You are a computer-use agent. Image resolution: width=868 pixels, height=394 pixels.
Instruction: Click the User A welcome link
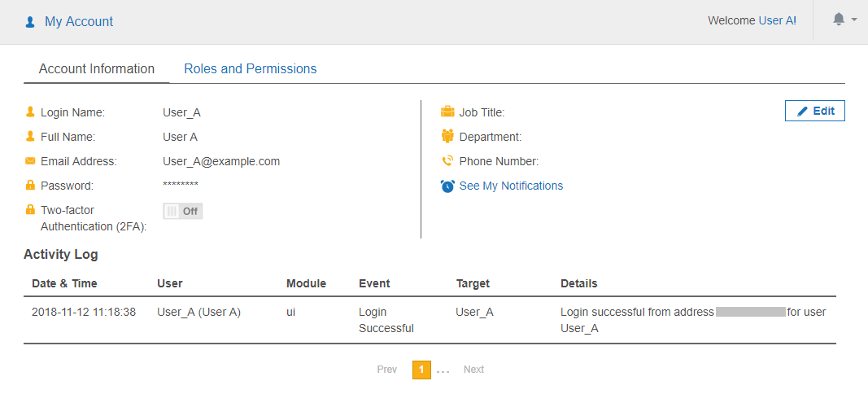775,21
